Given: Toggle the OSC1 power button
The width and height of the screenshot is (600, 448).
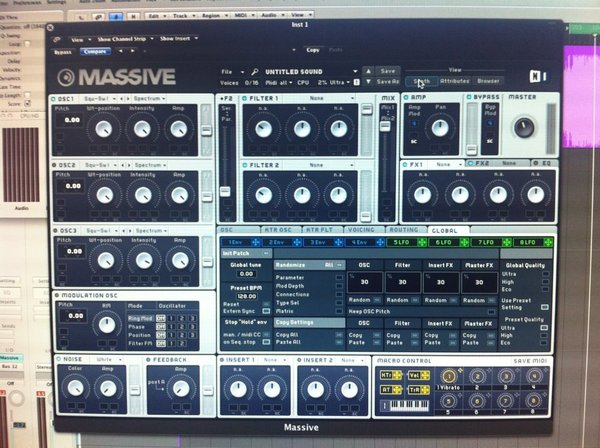Looking at the screenshot, I should click(x=54, y=99).
